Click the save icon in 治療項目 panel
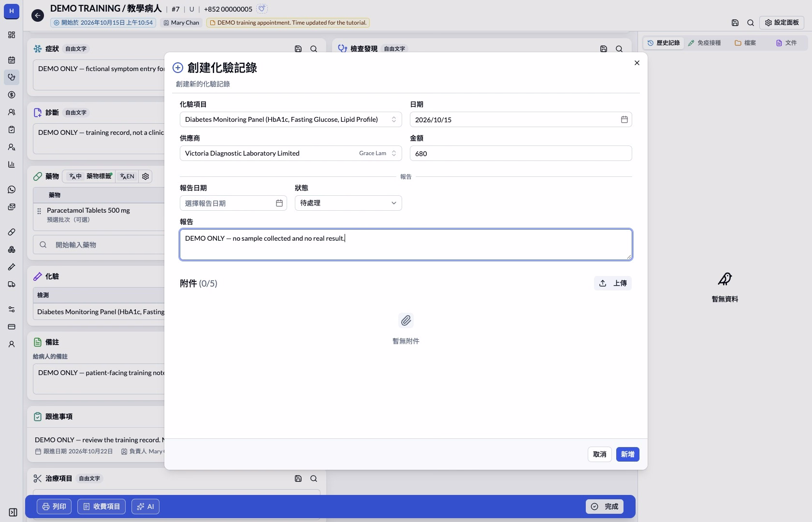 pos(298,478)
